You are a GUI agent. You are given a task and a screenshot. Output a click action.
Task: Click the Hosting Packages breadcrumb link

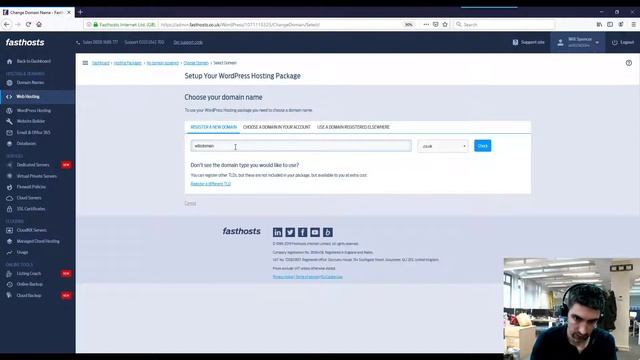(127, 63)
